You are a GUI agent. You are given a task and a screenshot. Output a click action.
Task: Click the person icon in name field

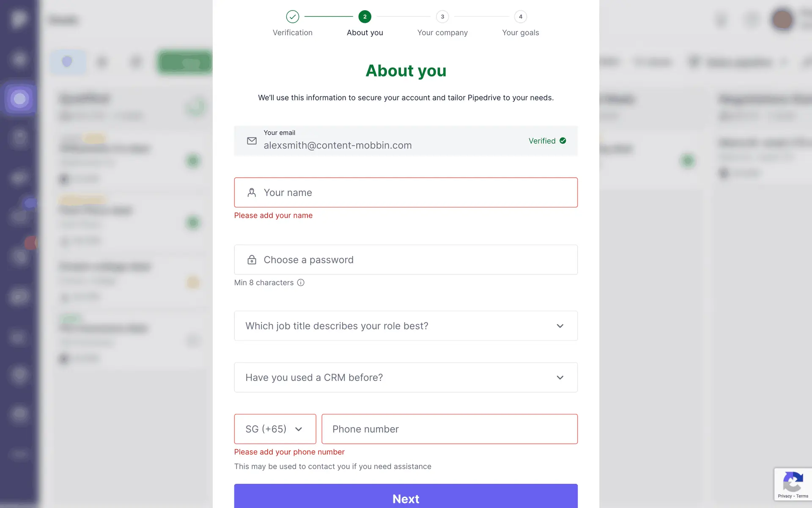[x=252, y=193]
